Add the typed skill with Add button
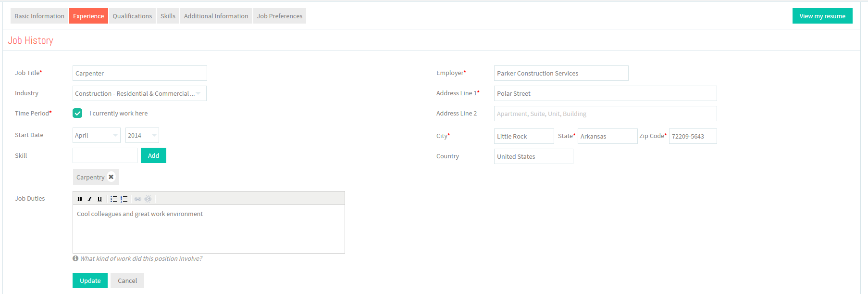This screenshot has width=868, height=294. [x=153, y=155]
